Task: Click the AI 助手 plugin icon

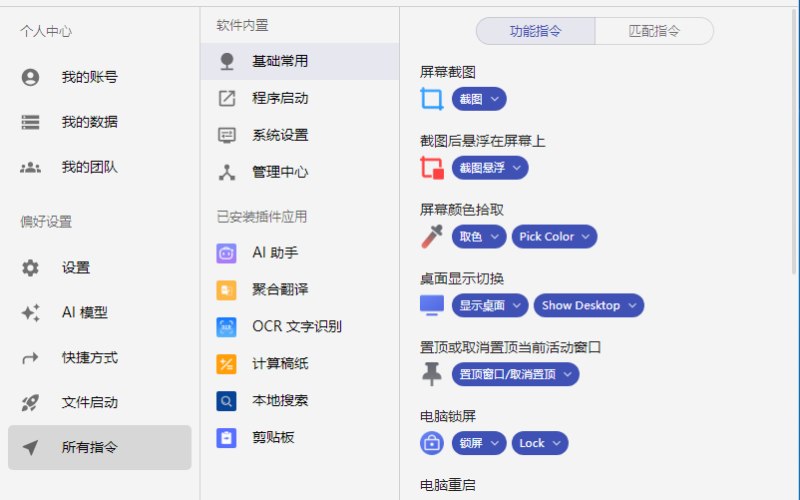Action: click(227, 253)
